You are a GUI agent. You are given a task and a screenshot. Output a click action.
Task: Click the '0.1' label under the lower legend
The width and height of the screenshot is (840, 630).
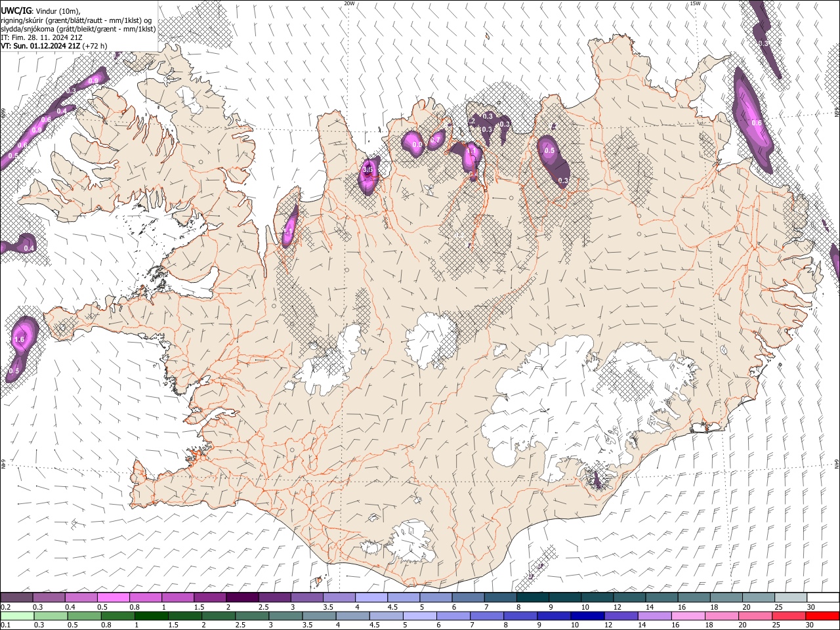click(5, 625)
